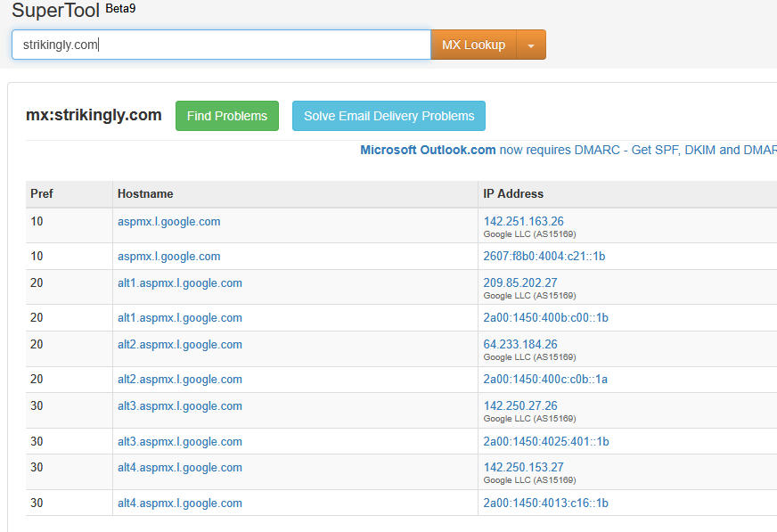Viewport: 777px width, 532px height.
Task: Open first alt1.aspmx.l.google.com hostname link
Action: click(180, 282)
